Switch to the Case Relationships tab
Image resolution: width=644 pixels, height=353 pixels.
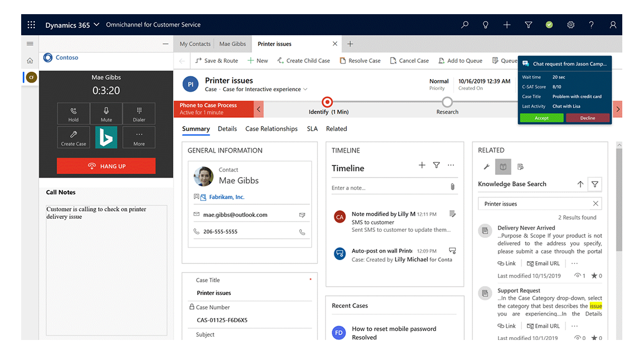pos(272,129)
